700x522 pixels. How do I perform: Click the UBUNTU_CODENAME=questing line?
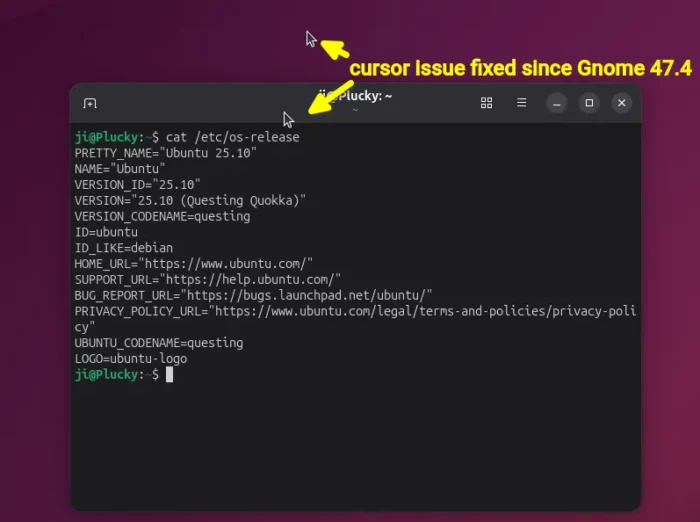tap(158, 342)
